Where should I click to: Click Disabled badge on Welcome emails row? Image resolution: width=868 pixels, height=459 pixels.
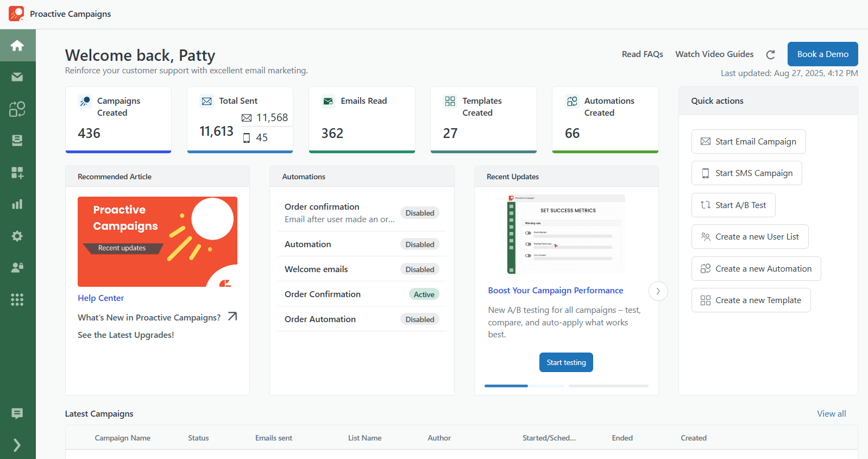point(420,269)
